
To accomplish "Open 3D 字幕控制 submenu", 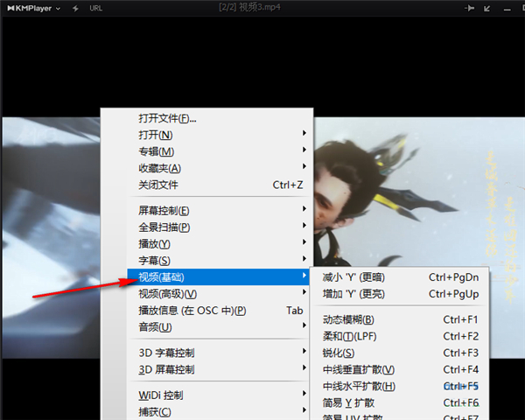I will point(220,353).
